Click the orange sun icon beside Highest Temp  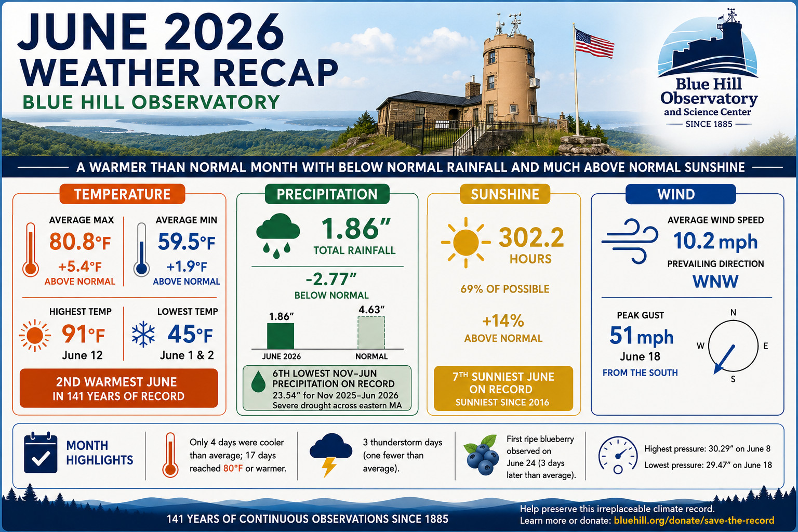pos(35,336)
